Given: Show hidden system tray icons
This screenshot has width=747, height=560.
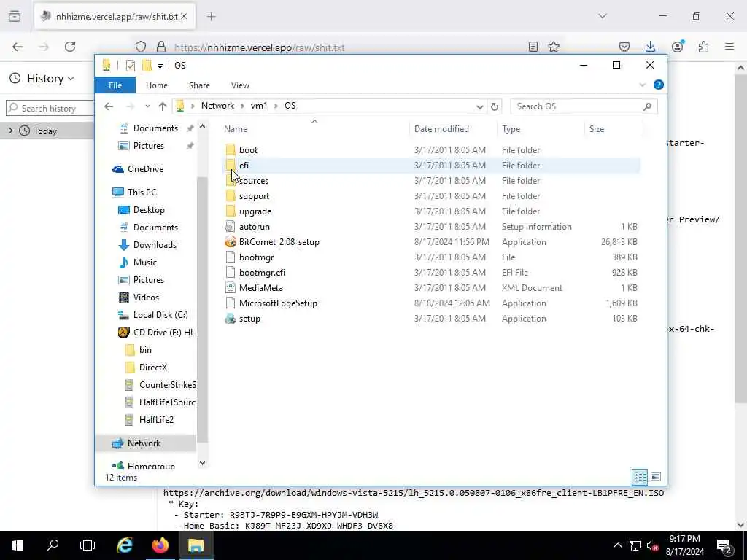Looking at the screenshot, I should coord(617,545).
